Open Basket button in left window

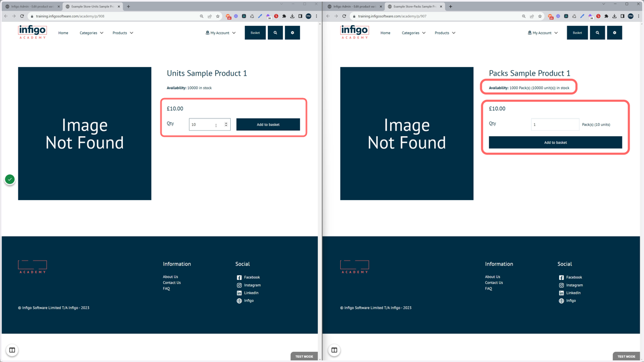[x=255, y=33]
